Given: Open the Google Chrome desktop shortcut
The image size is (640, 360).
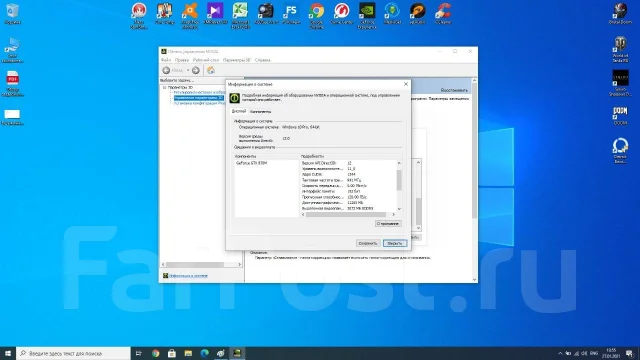Looking at the screenshot, I should 316,15.
